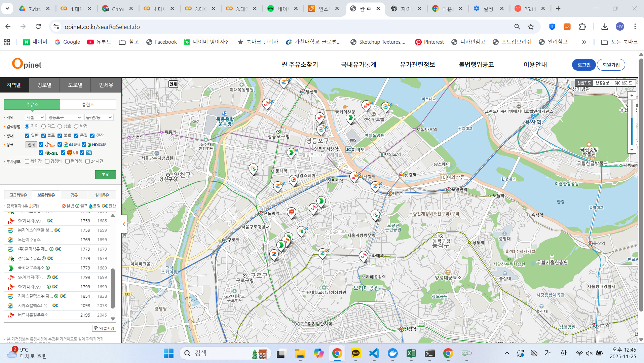This screenshot has width=644, height=363.
Task: Select the S-OIL marker above 노량진 근린공원
Action: 375,215
